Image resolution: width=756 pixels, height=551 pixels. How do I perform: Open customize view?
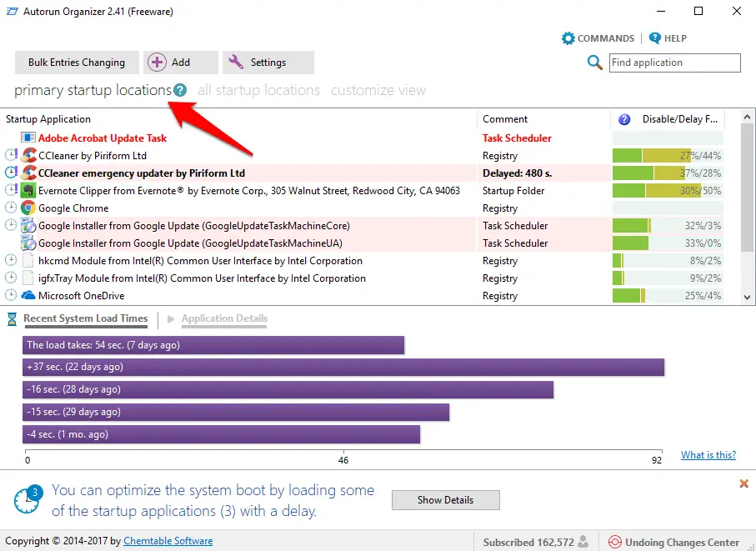(378, 90)
